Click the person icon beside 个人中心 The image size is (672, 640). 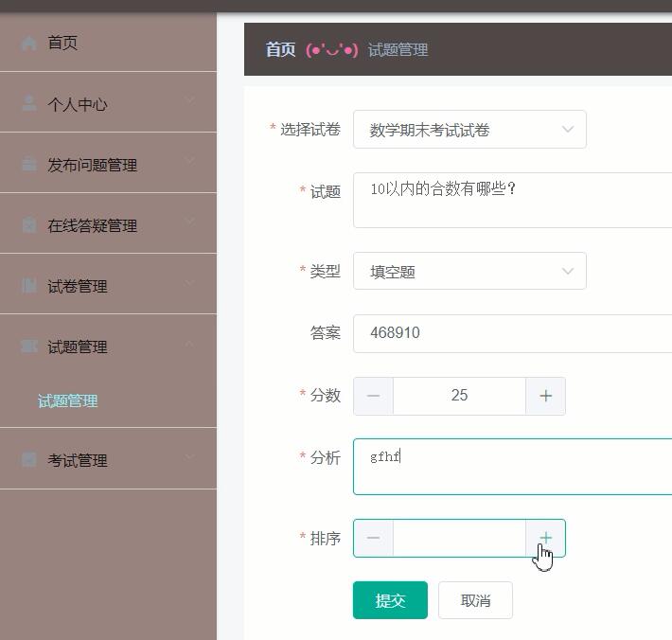[28, 104]
